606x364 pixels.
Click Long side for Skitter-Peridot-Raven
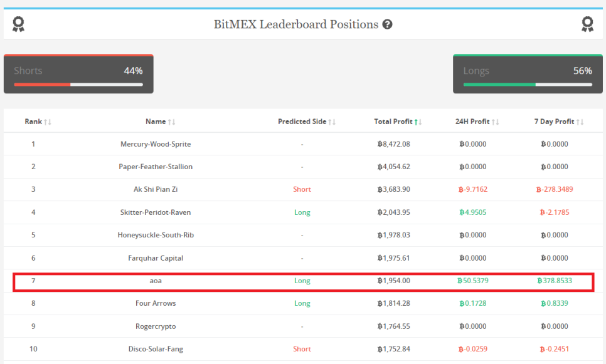302,212
